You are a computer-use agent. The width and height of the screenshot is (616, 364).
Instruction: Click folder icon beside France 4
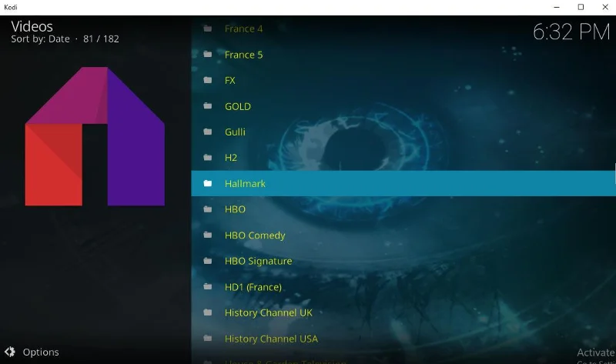click(x=208, y=28)
